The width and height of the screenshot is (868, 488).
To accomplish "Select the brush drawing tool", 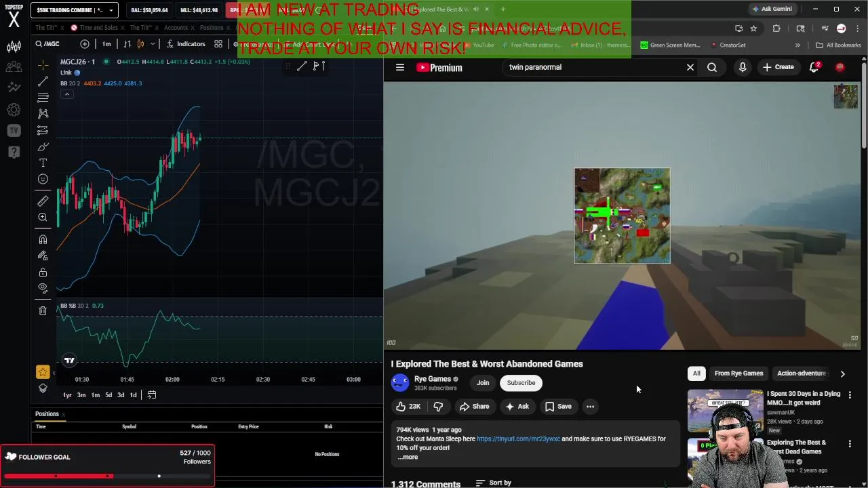I will coord(43,146).
